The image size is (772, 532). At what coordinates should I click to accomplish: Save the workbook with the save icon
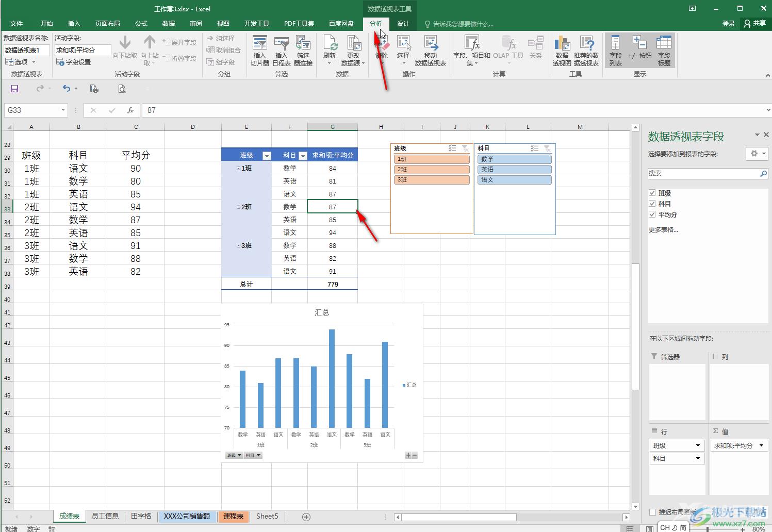tap(14, 89)
